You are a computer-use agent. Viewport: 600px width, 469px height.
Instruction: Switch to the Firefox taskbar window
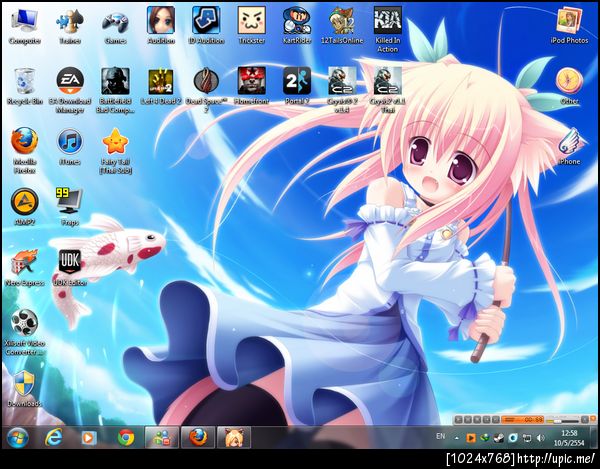click(198, 437)
